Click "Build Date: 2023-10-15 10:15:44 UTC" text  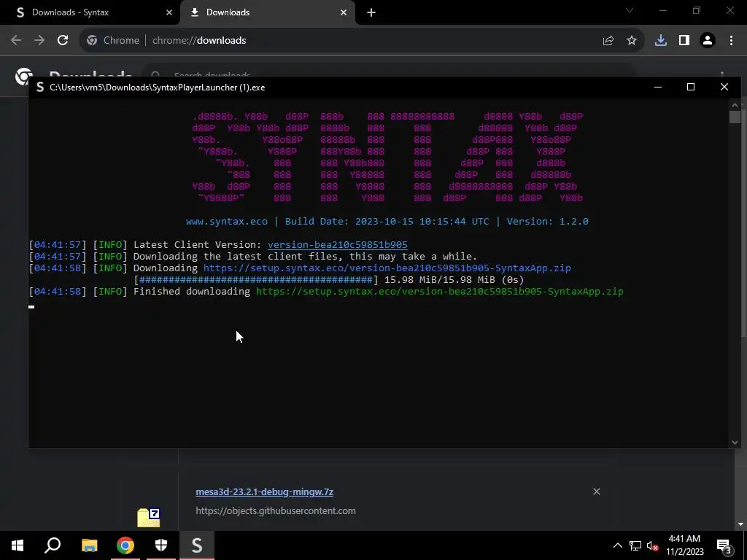coord(387,222)
